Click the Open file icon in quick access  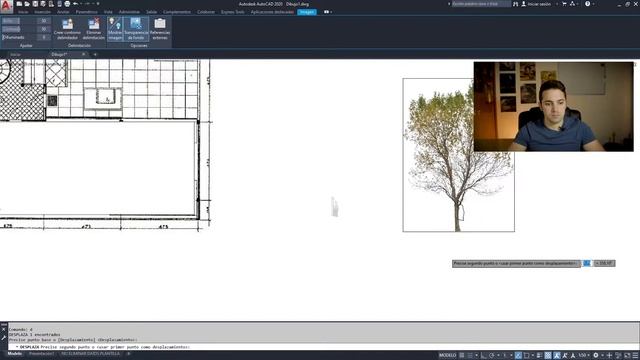(x=27, y=4)
